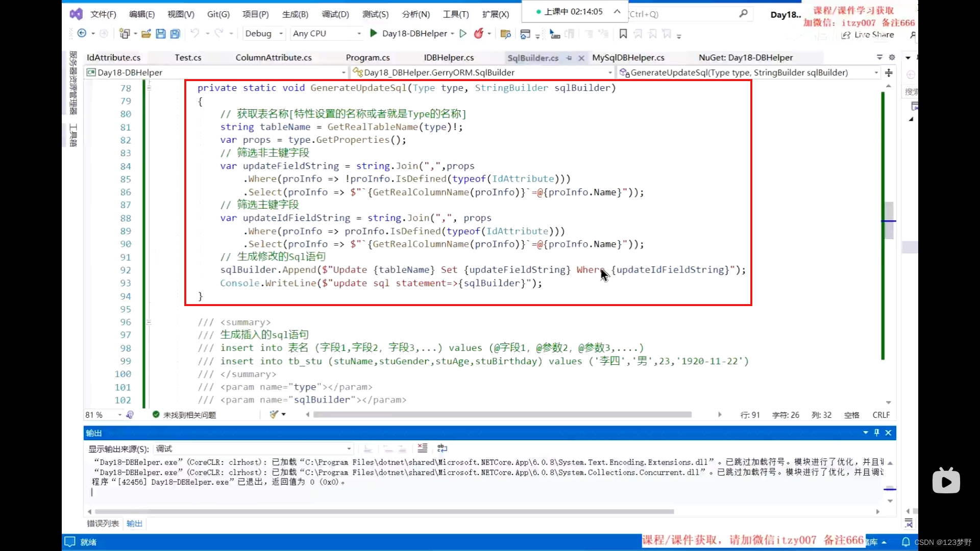The width and height of the screenshot is (980, 551).
Task: Click the Debug configuration dropdown
Action: pos(263,33)
